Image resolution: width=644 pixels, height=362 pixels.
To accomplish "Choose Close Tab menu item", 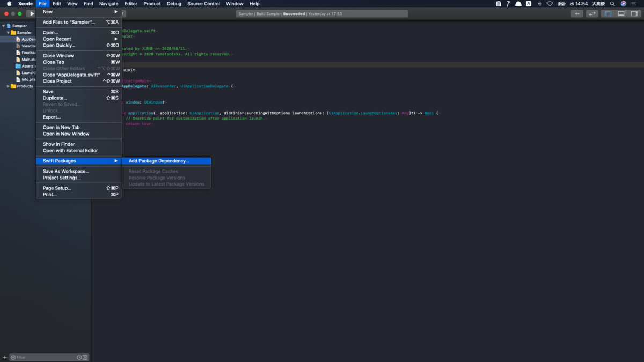I will (x=79, y=62).
